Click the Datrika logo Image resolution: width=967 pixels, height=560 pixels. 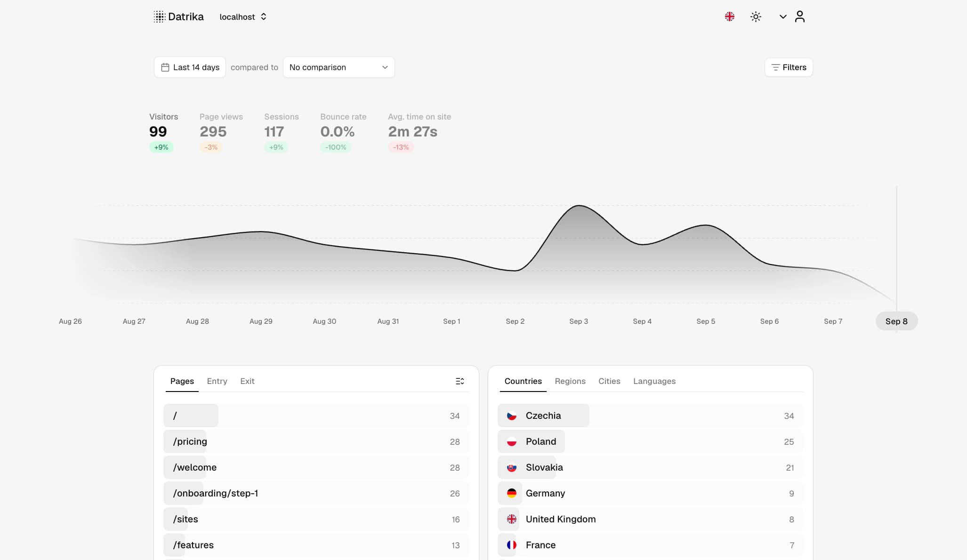178,17
